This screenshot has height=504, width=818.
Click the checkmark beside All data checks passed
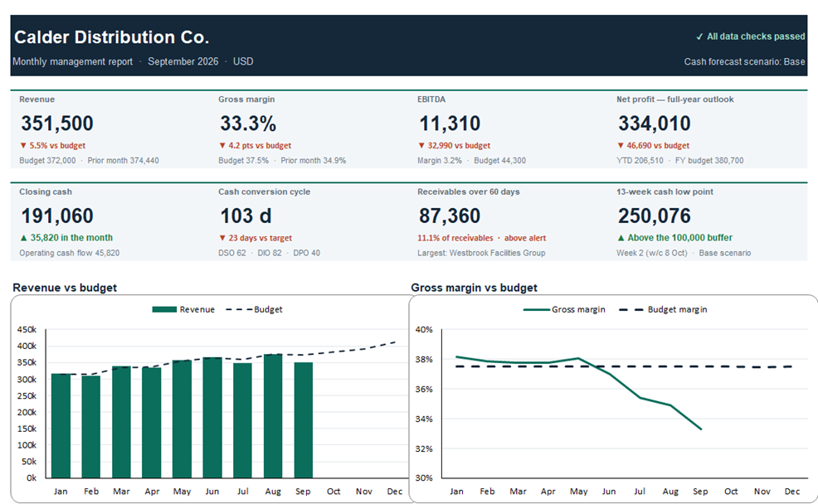699,36
